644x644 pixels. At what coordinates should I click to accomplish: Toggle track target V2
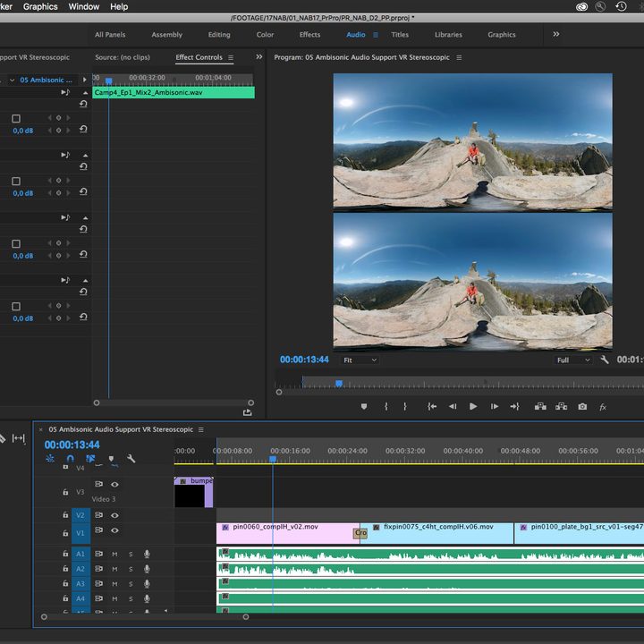tap(80, 515)
